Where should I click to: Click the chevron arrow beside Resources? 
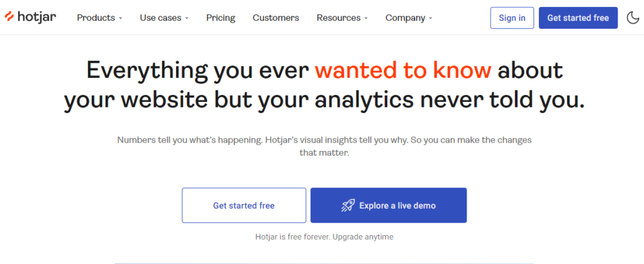[x=366, y=18]
